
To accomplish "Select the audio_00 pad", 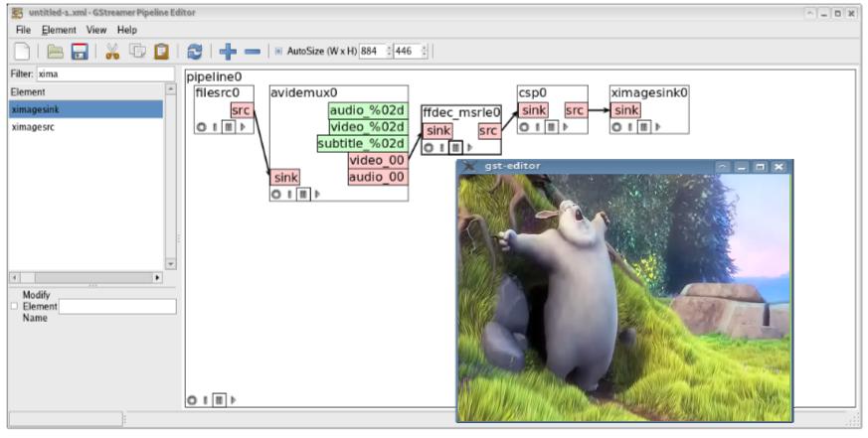I will pos(378,178).
